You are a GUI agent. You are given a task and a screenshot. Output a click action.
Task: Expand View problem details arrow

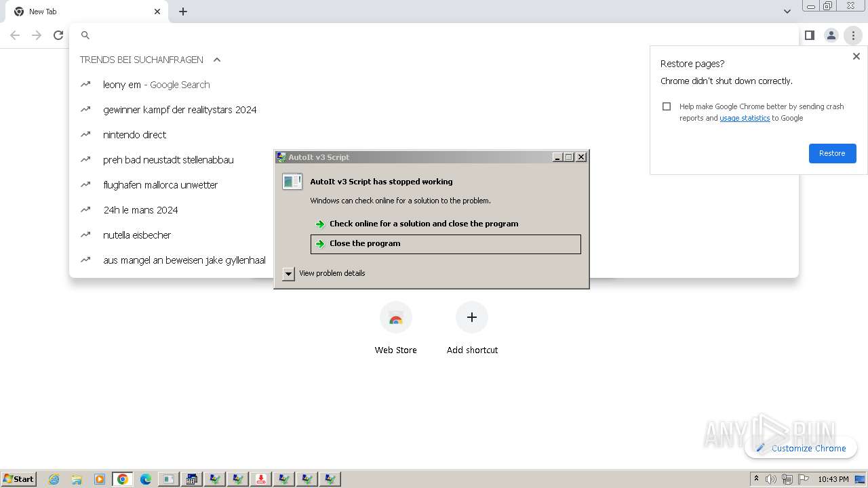[x=289, y=274]
